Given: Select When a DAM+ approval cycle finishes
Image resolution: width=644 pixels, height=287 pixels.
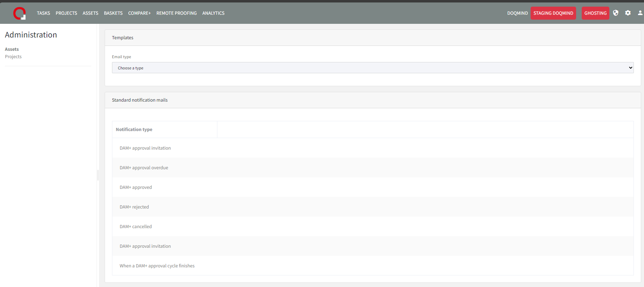Looking at the screenshot, I should (157, 266).
